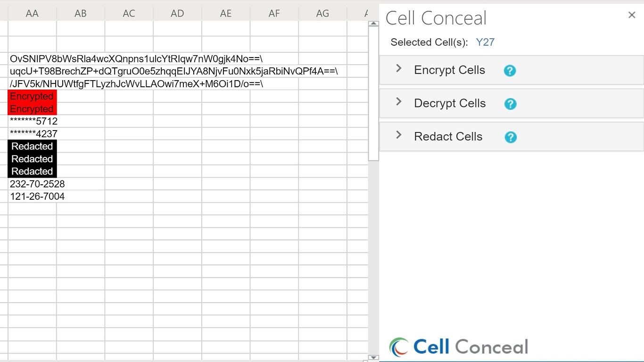Viewport: 644px width, 362px height.
Task: Click the help icon beside Decrypt Cells
Action: (x=510, y=104)
